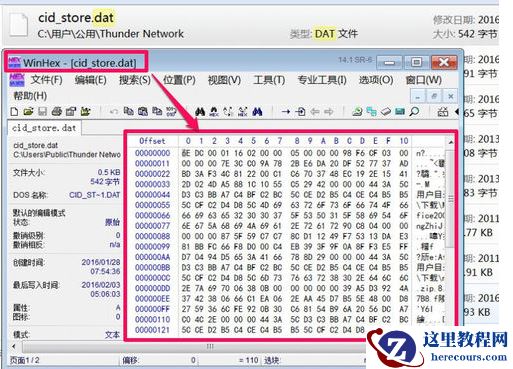Click the vertical scrollbar thumb in hex view
Image resolution: width=513 pixels, height=369 pixels.
[x=451, y=199]
